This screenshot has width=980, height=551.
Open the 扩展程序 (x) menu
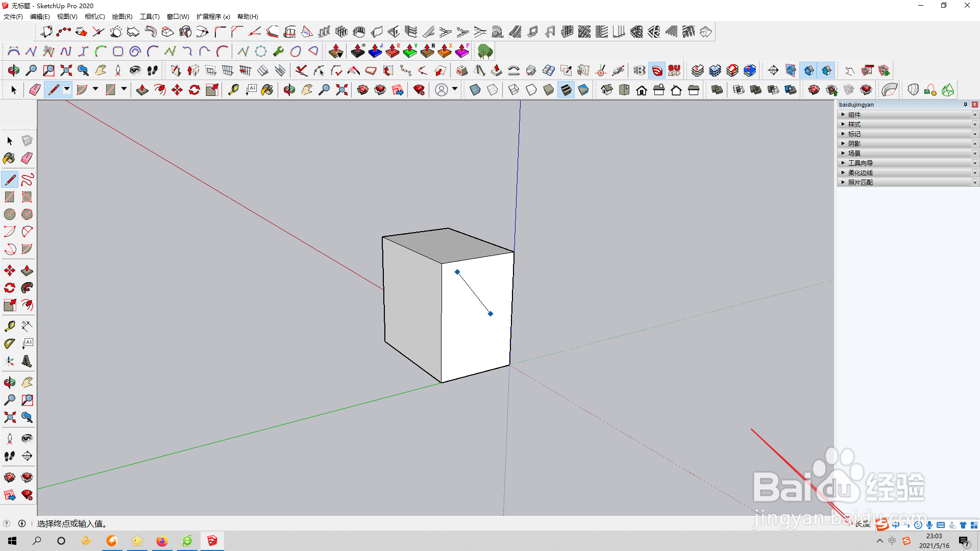click(213, 17)
